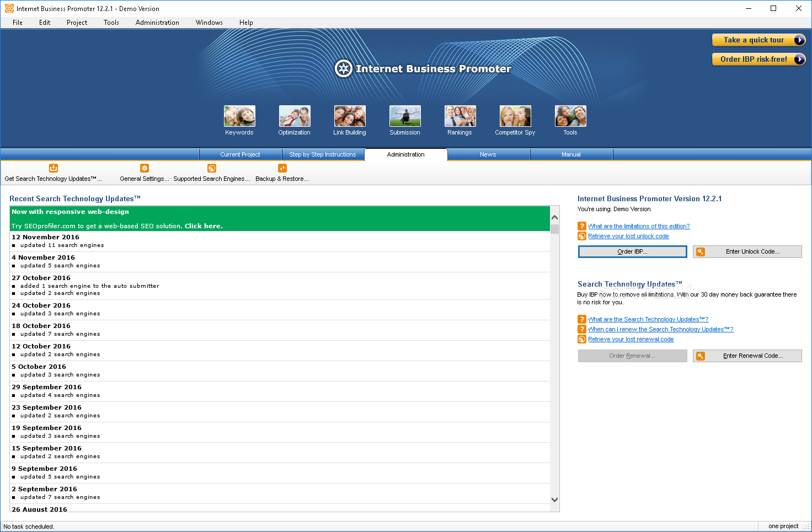
Task: Click Enter Renewal Code... button
Action: coord(747,356)
